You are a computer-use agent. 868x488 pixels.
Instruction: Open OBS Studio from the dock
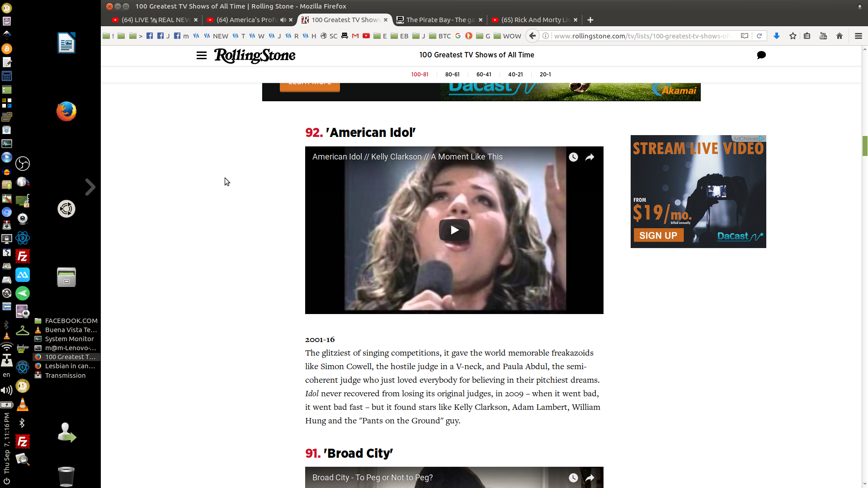click(23, 164)
